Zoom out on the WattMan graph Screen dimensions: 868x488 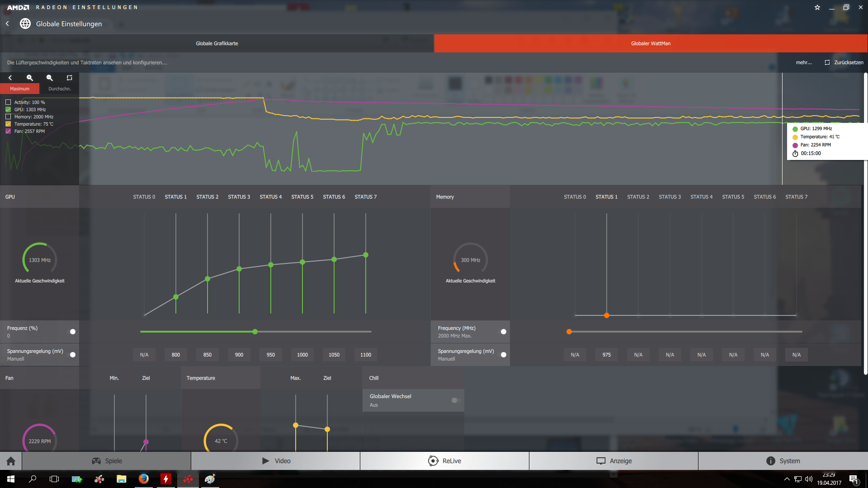point(50,78)
